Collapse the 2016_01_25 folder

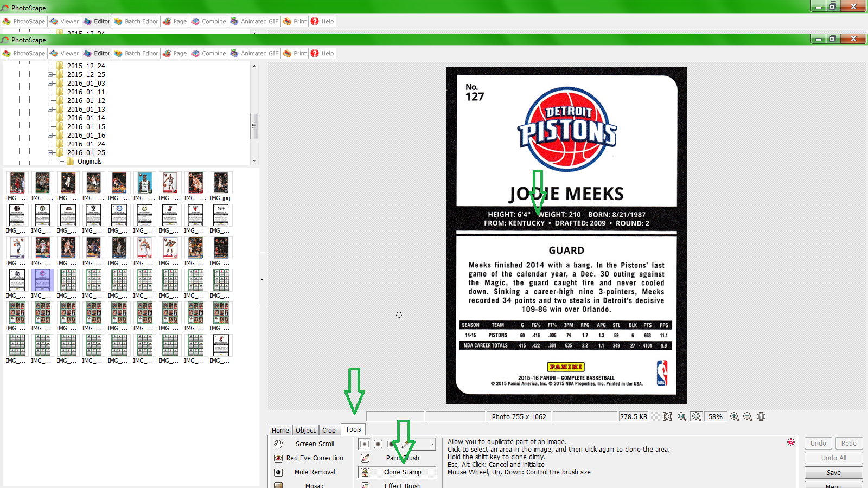50,152
